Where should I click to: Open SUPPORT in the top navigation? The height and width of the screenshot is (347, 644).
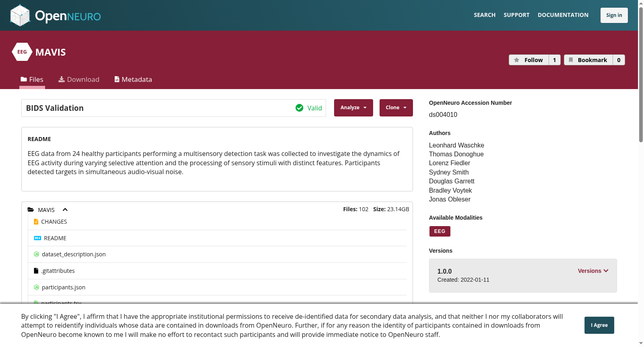pos(516,15)
